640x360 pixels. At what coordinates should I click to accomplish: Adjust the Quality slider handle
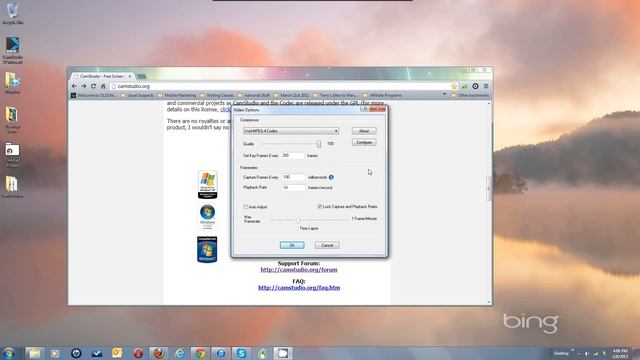click(x=319, y=144)
